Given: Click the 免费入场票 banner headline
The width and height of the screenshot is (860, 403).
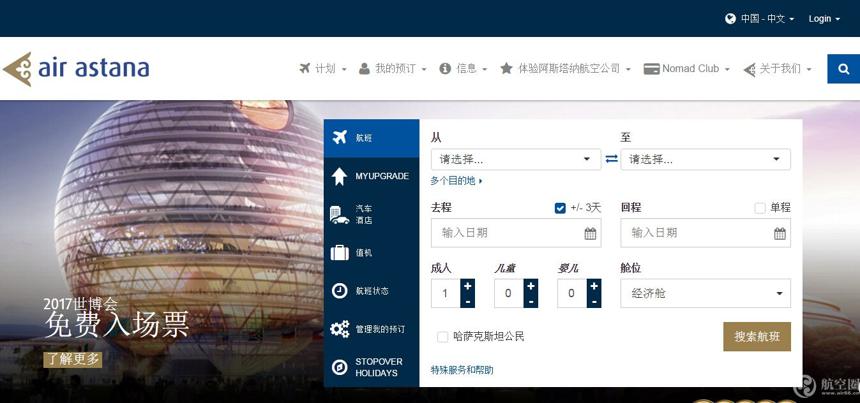Looking at the screenshot, I should click(117, 325).
